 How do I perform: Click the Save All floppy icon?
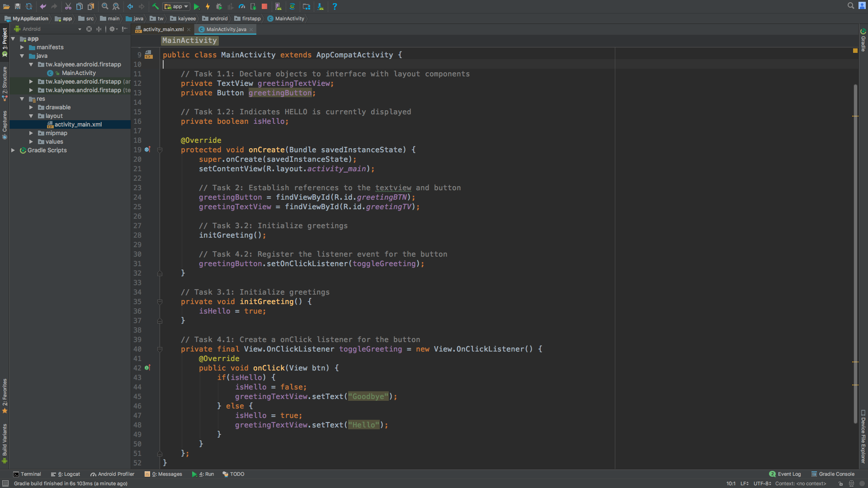[x=18, y=6]
